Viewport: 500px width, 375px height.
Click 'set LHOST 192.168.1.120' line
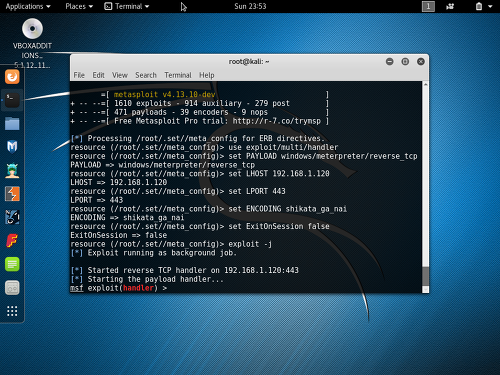pyautogui.click(x=279, y=174)
